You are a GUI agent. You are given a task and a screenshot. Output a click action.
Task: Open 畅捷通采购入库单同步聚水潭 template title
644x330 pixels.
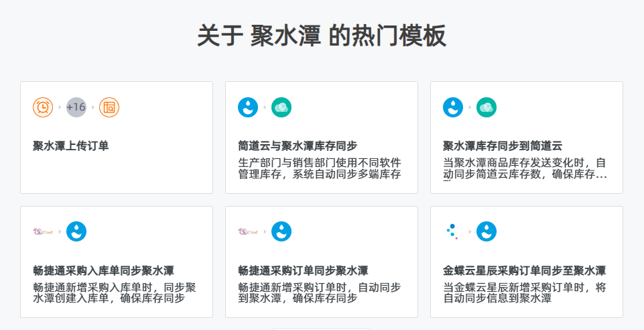tap(103, 271)
